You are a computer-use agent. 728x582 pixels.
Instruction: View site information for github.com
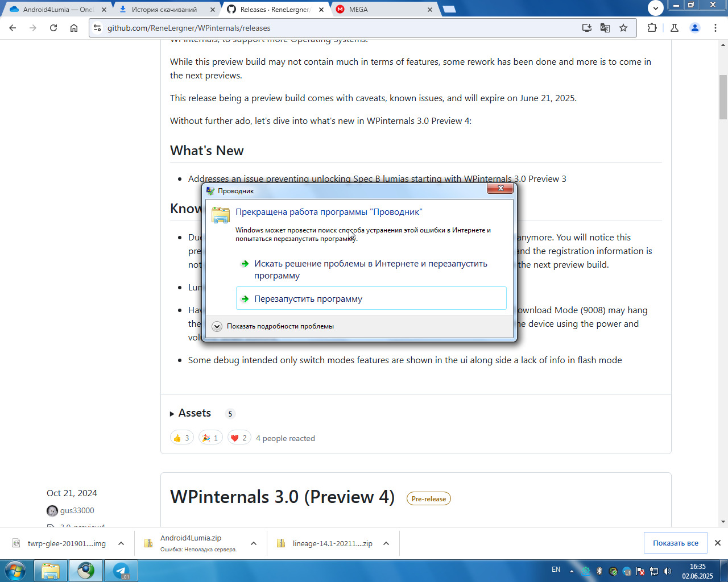[97, 28]
